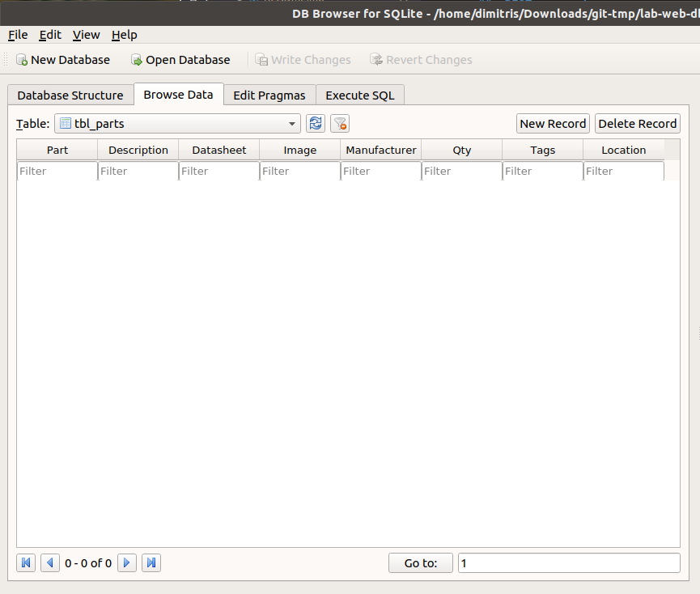
Task: Go to previous page arrow
Action: tap(50, 563)
